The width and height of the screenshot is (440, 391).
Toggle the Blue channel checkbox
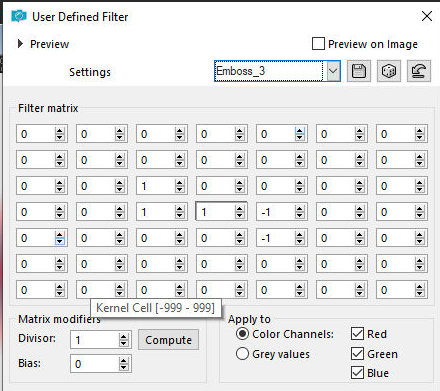coord(357,372)
